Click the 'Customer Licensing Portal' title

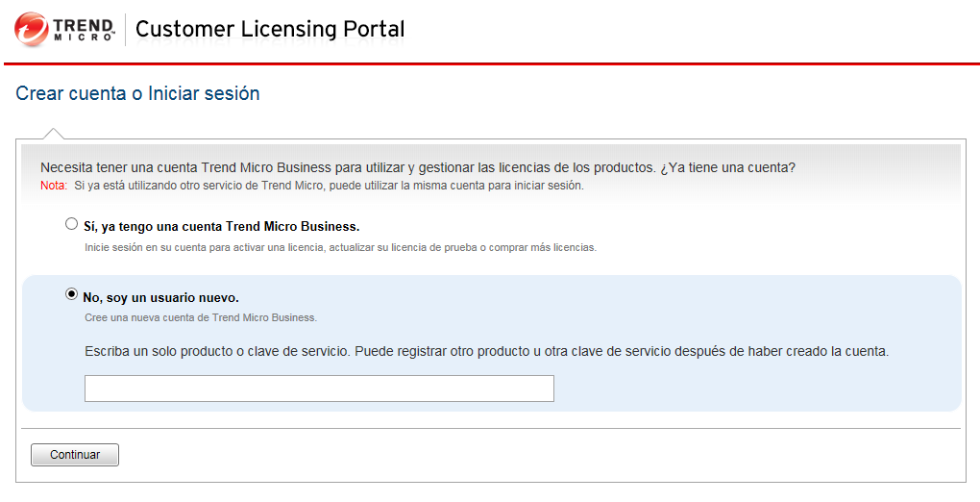270,29
